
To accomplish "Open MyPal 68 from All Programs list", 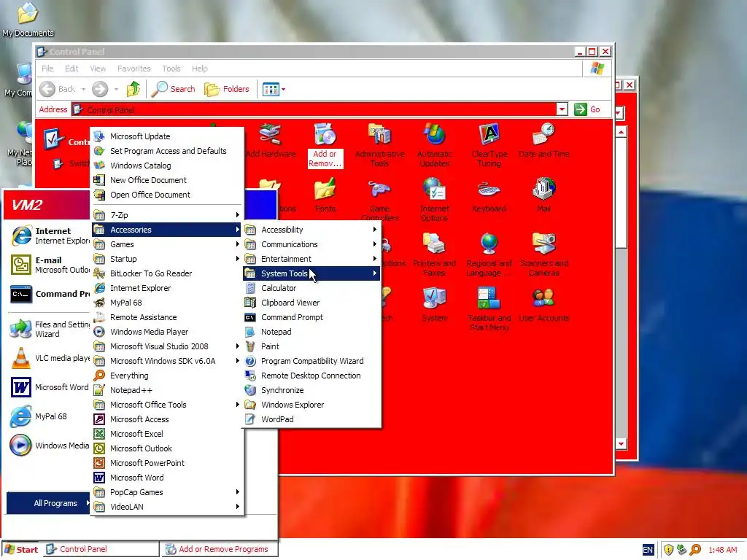I will click(x=167, y=303).
